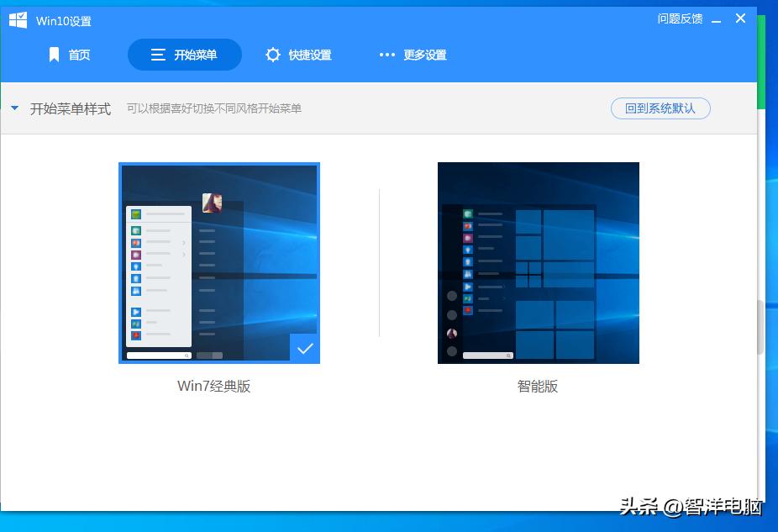Click the user avatar in the Win7经典版 preview
This screenshot has height=532, width=778.
pos(213,202)
